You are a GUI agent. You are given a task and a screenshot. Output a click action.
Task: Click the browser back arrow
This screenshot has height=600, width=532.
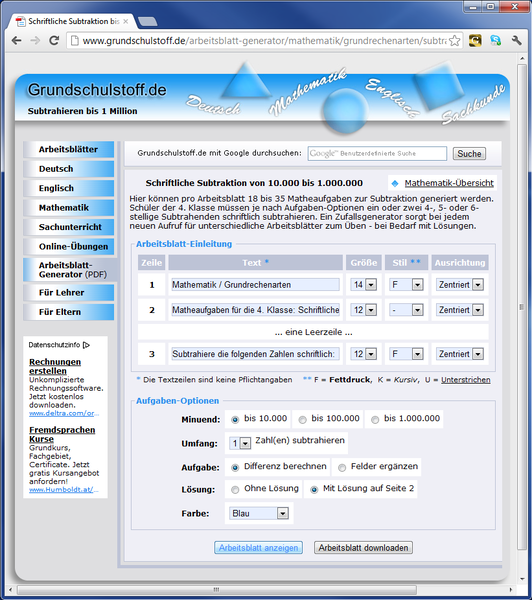(x=16, y=41)
